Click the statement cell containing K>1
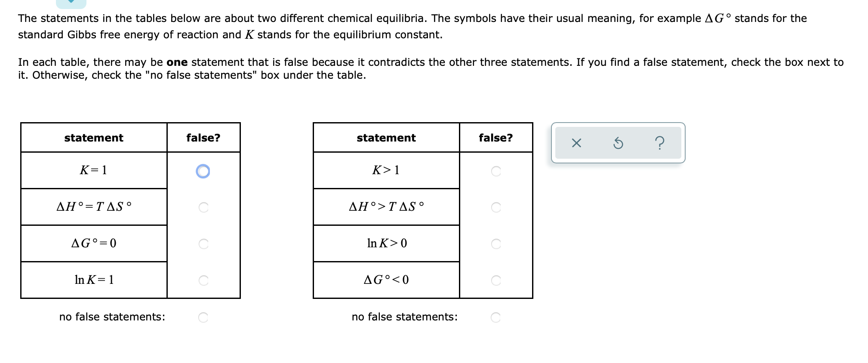Image resolution: width=868 pixels, height=363 pixels. point(386,171)
